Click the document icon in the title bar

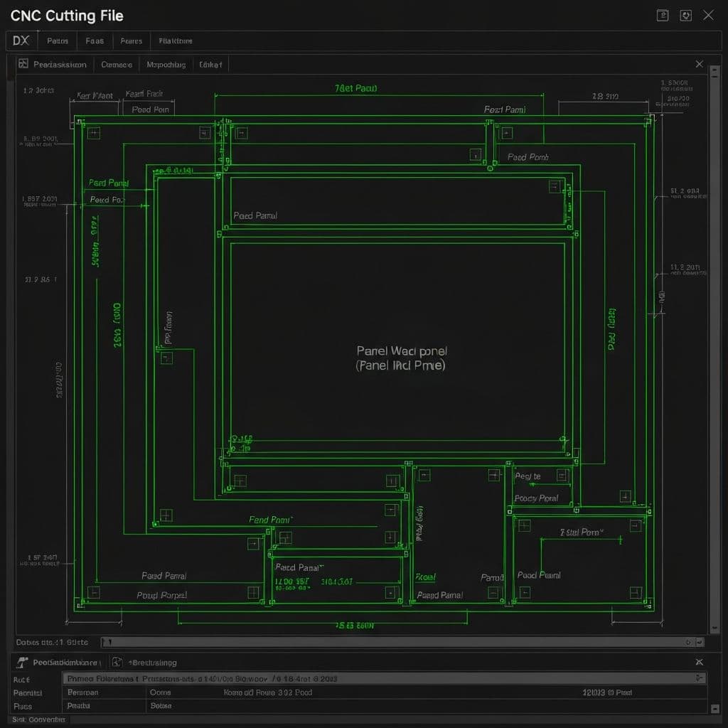pyautogui.click(x=662, y=15)
